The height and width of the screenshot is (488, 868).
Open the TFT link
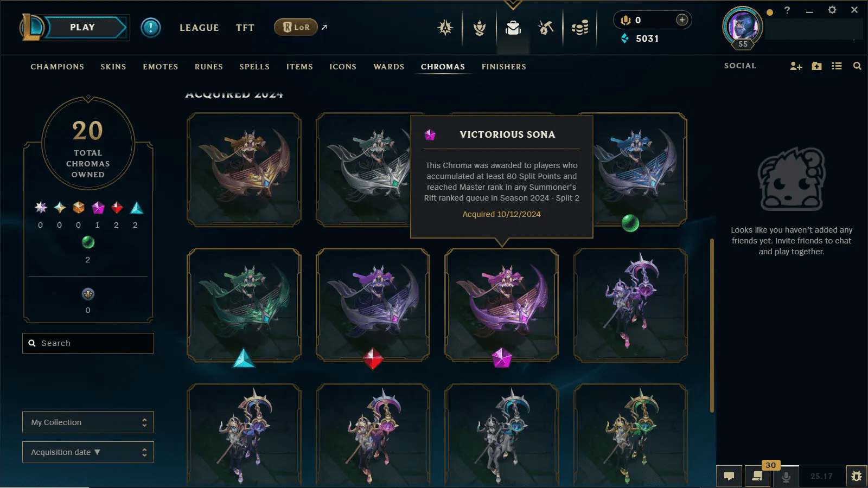coord(245,28)
